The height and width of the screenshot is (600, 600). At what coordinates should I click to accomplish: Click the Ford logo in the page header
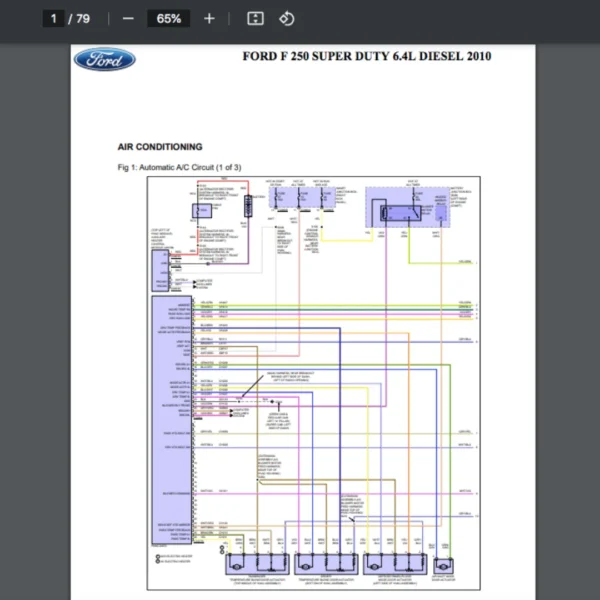pos(104,59)
